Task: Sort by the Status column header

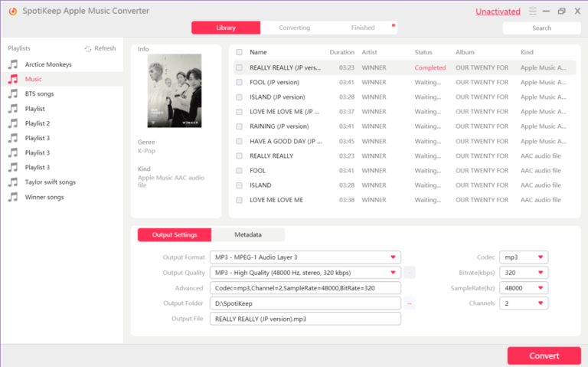Action: coord(423,52)
